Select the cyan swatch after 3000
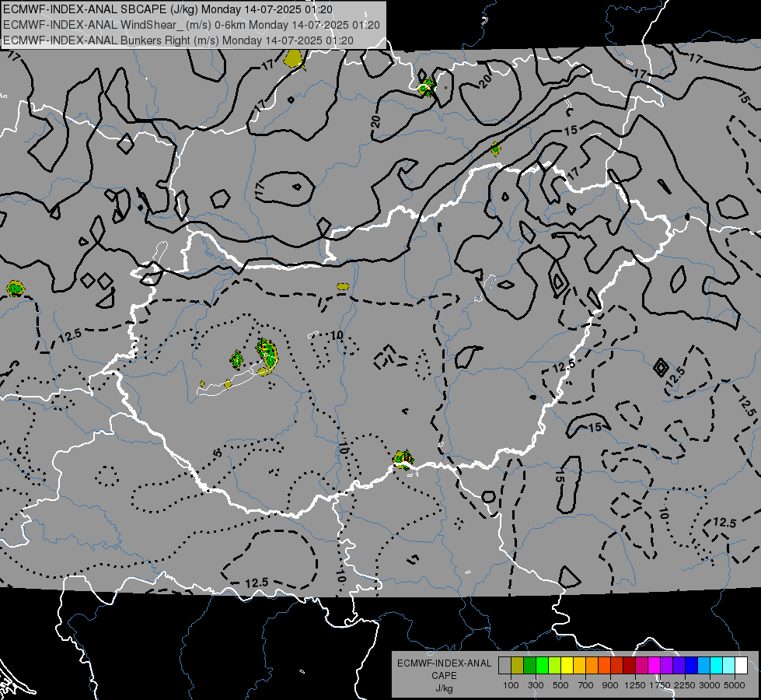 click(717, 666)
